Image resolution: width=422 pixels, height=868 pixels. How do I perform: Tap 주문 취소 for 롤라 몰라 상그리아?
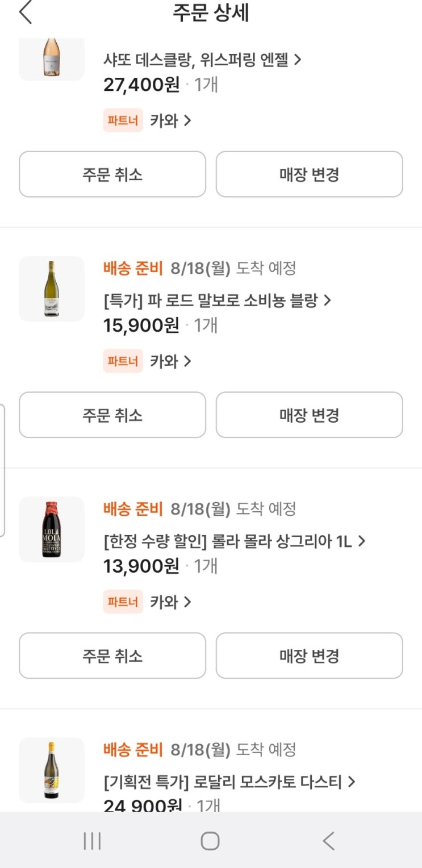tap(112, 656)
